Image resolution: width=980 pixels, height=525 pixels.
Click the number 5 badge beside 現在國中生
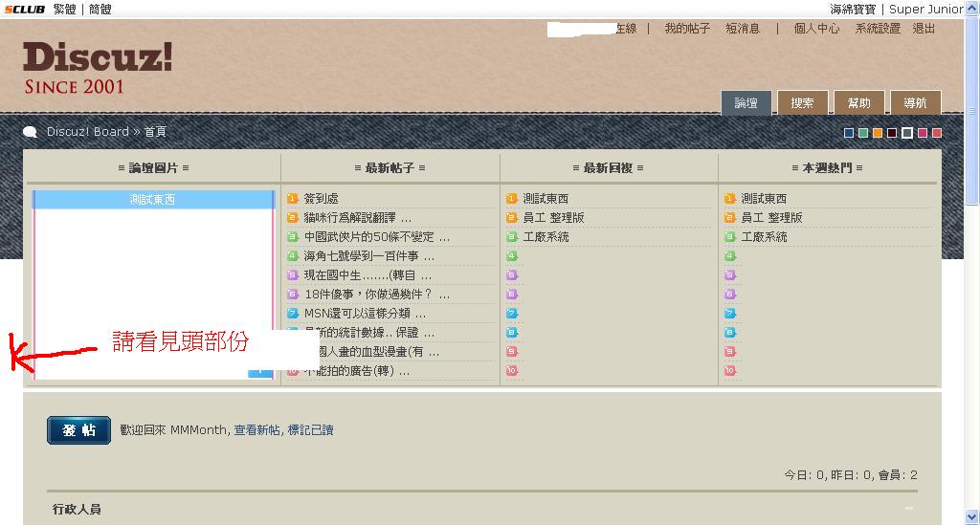[293, 275]
